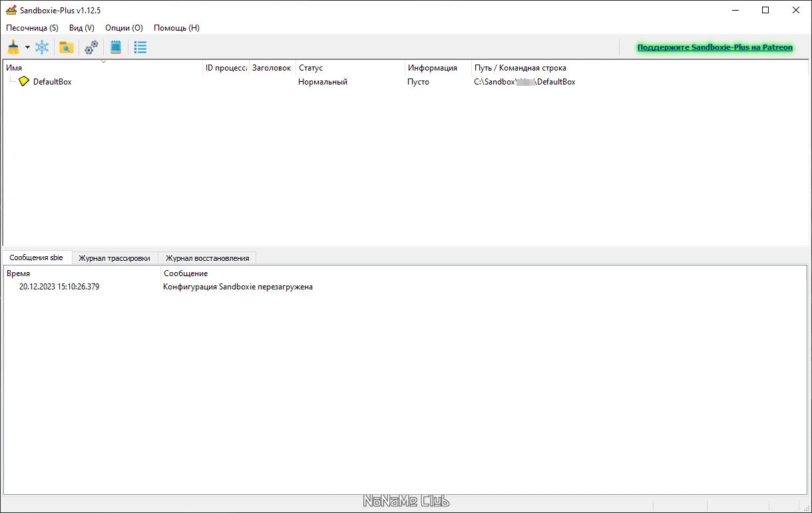The width and height of the screenshot is (812, 513).
Task: Click the yellow DefaultBox sandbox icon
Action: click(24, 81)
